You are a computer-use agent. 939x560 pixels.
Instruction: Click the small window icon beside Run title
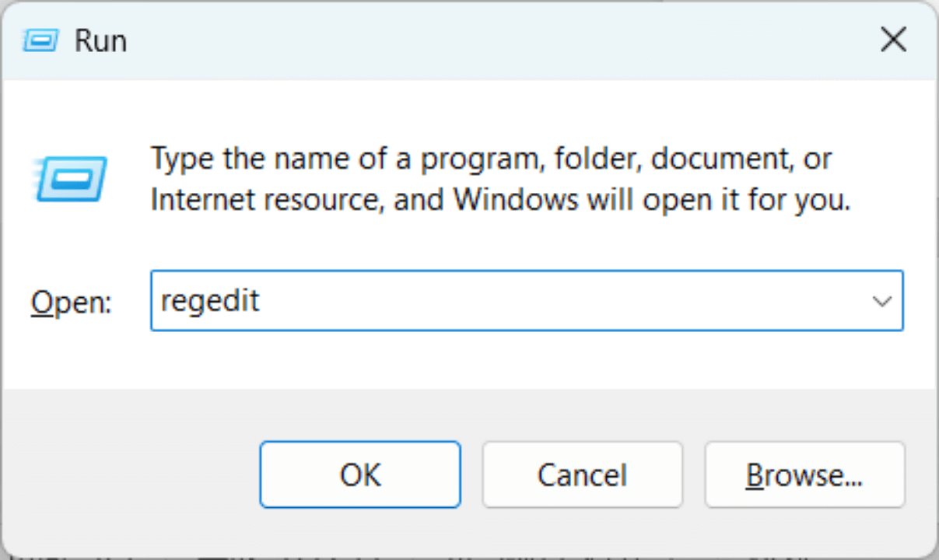tap(40, 39)
